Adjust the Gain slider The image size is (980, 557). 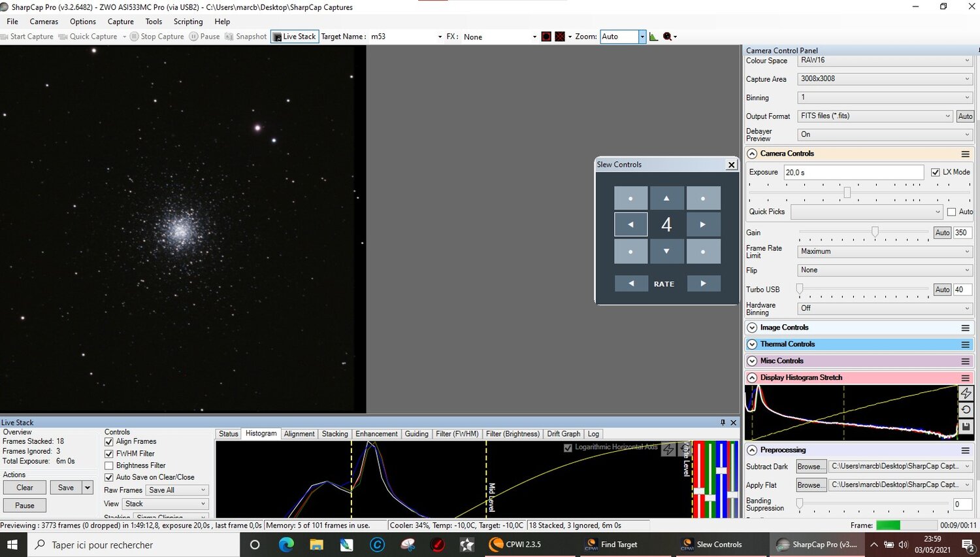click(x=875, y=232)
